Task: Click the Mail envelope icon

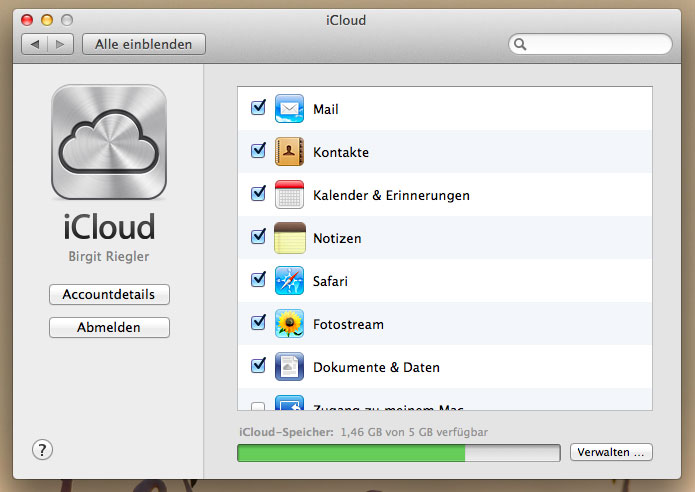Action: 289,108
